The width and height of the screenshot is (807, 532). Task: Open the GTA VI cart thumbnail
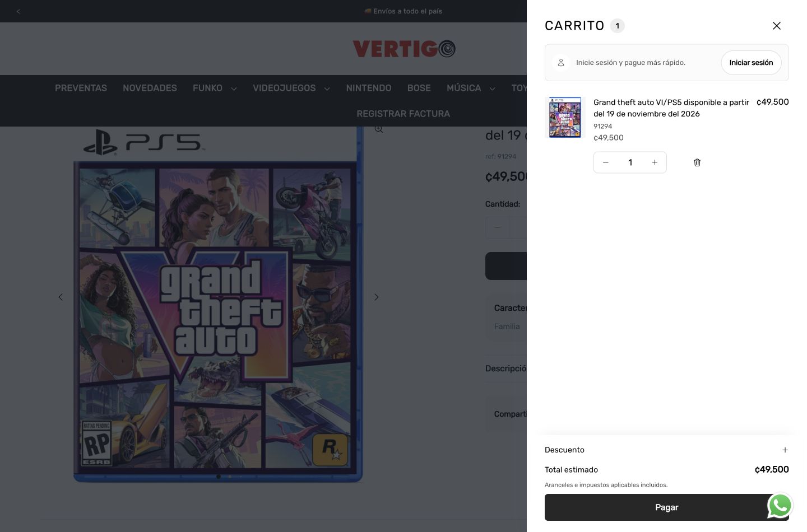[x=565, y=117]
